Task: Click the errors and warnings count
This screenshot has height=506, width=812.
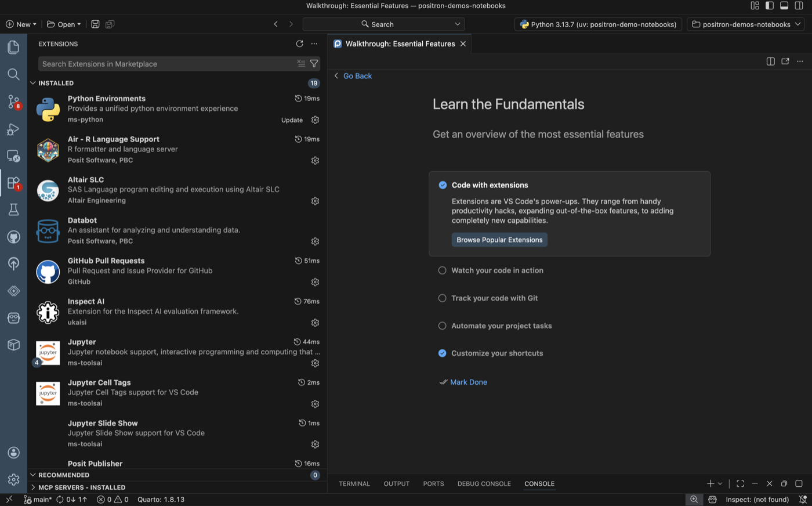Action: click(113, 500)
